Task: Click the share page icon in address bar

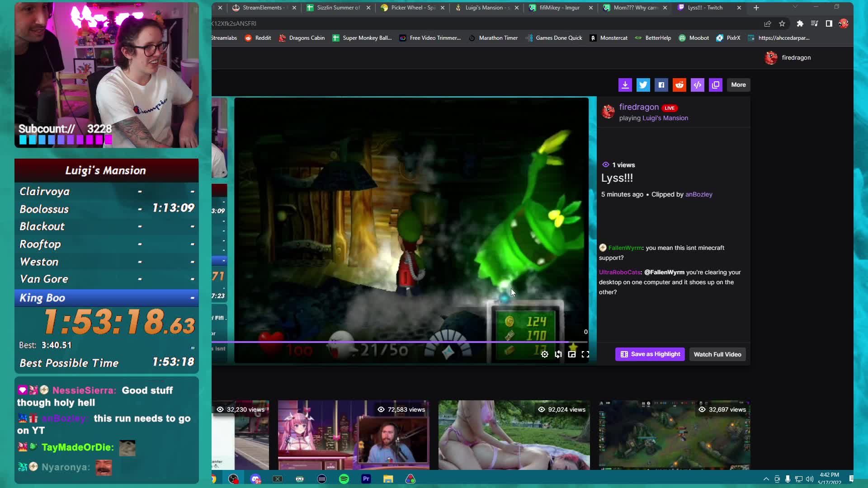Action: (767, 23)
